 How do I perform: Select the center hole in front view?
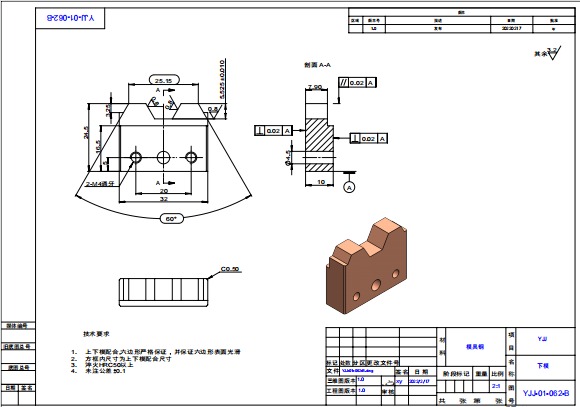[x=163, y=157]
